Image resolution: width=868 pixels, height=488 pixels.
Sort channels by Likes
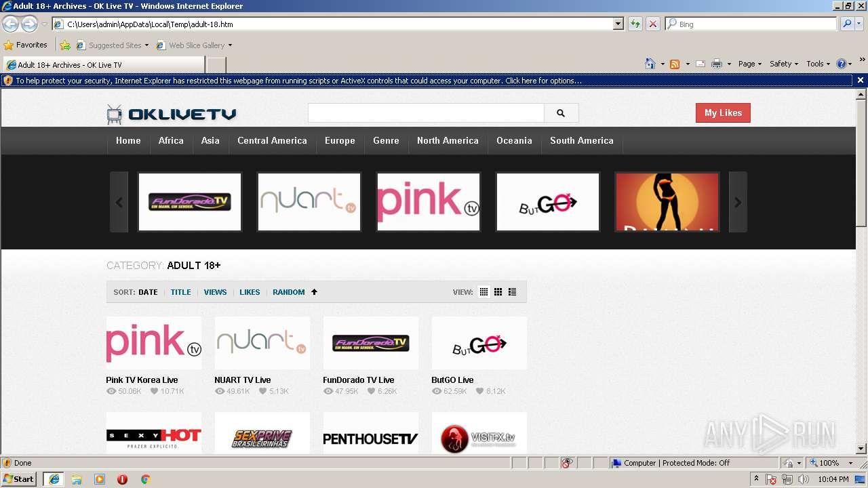(x=250, y=292)
